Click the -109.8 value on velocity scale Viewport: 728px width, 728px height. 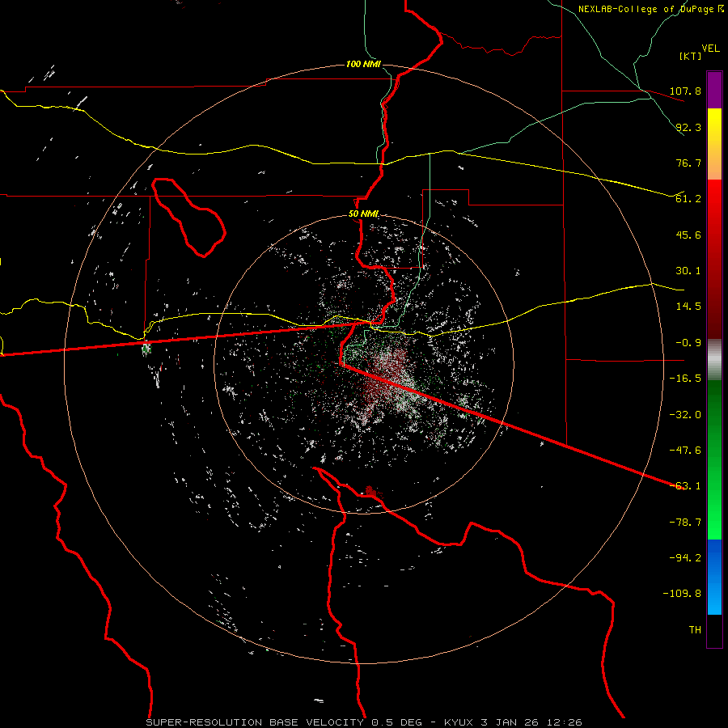pyautogui.click(x=682, y=594)
